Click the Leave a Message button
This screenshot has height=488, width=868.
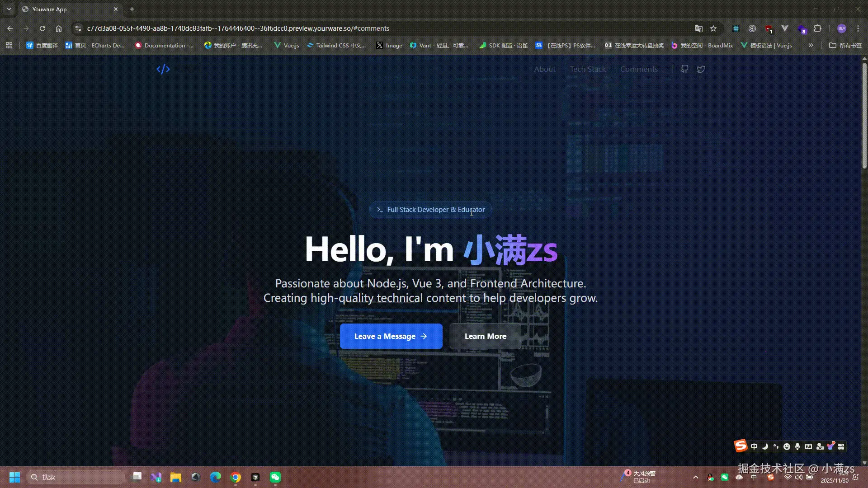point(391,336)
